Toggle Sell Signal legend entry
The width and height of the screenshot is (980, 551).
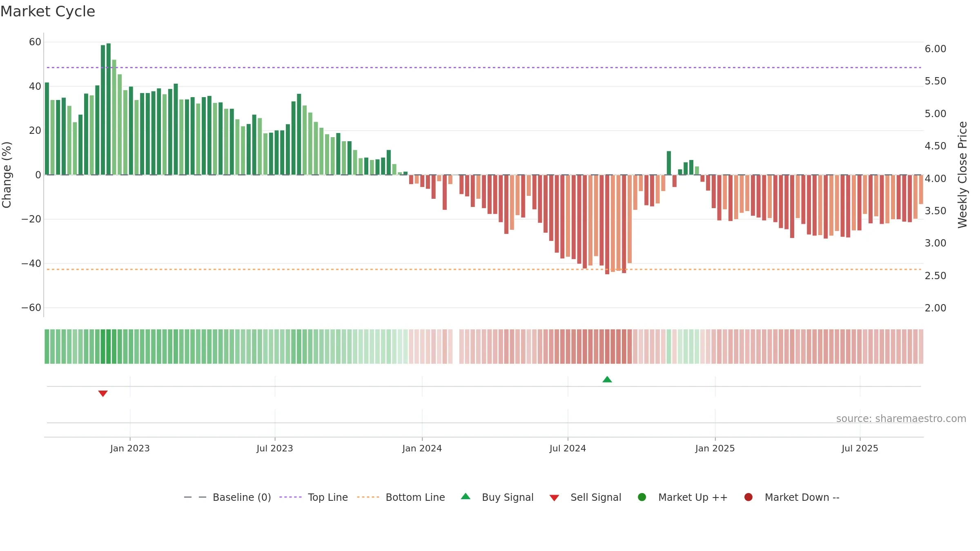tap(585, 497)
